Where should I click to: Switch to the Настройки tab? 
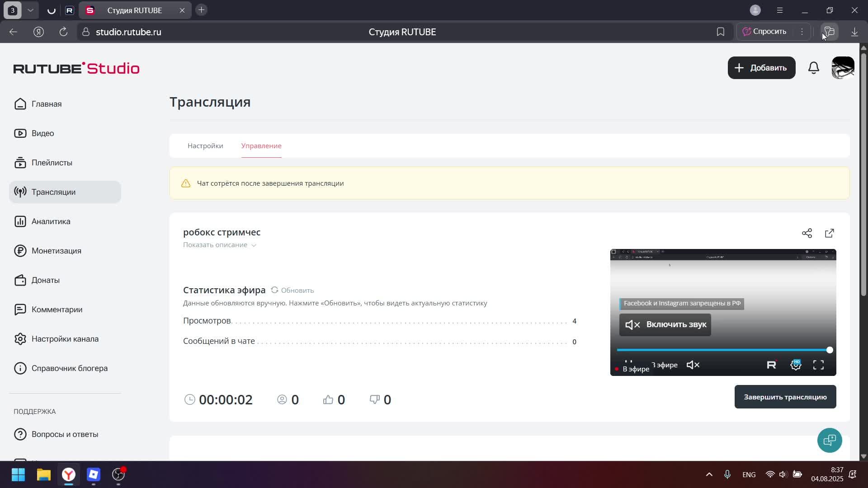(205, 146)
